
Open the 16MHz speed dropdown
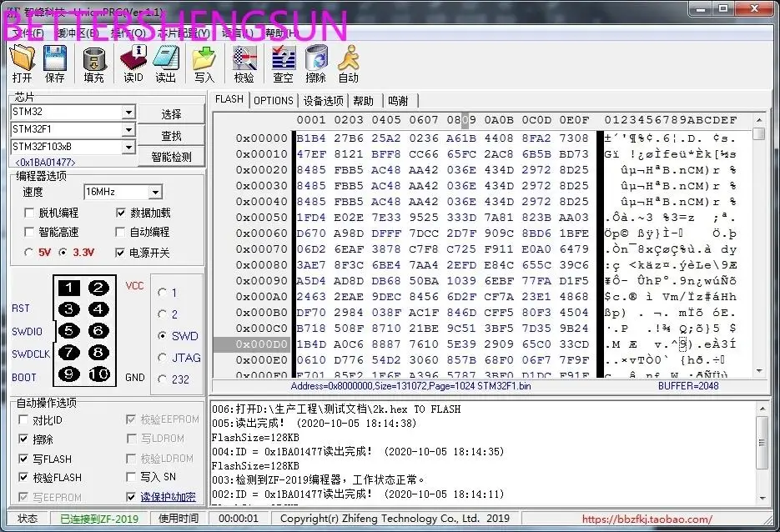coord(155,192)
